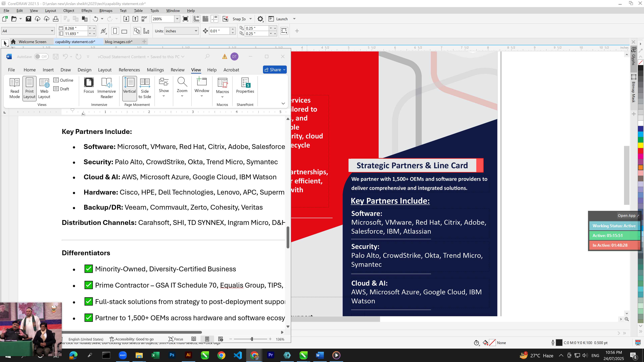The width and height of the screenshot is (644, 362).
Task: Open the Bitmap Mask docker tab
Action: point(633,88)
